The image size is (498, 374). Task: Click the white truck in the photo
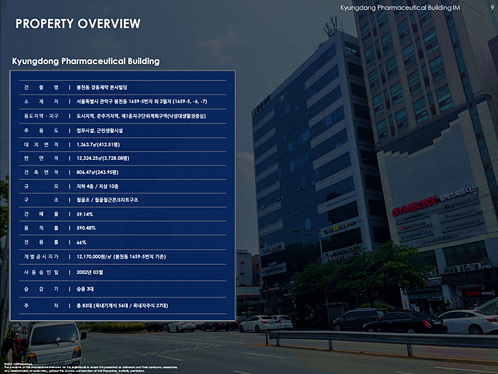pyautogui.click(x=54, y=344)
